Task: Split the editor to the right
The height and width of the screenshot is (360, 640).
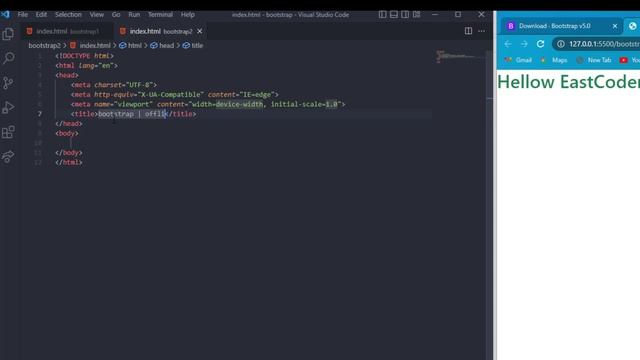Action: 468,31
